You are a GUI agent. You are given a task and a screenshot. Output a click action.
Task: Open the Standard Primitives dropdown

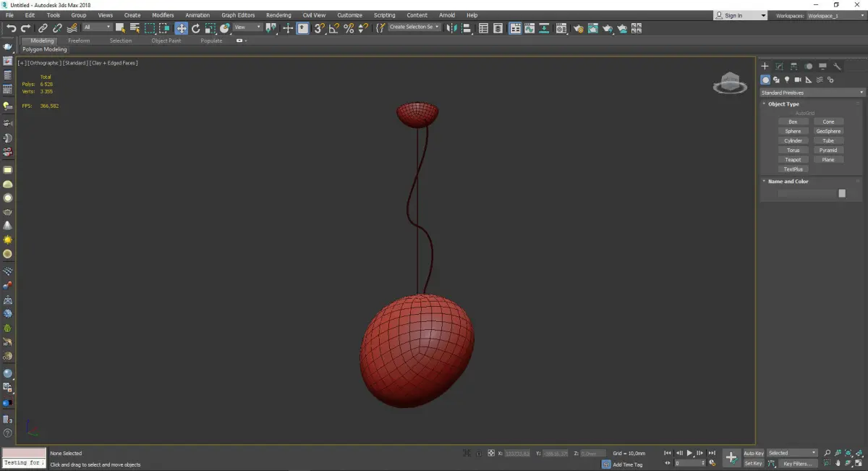(x=812, y=93)
